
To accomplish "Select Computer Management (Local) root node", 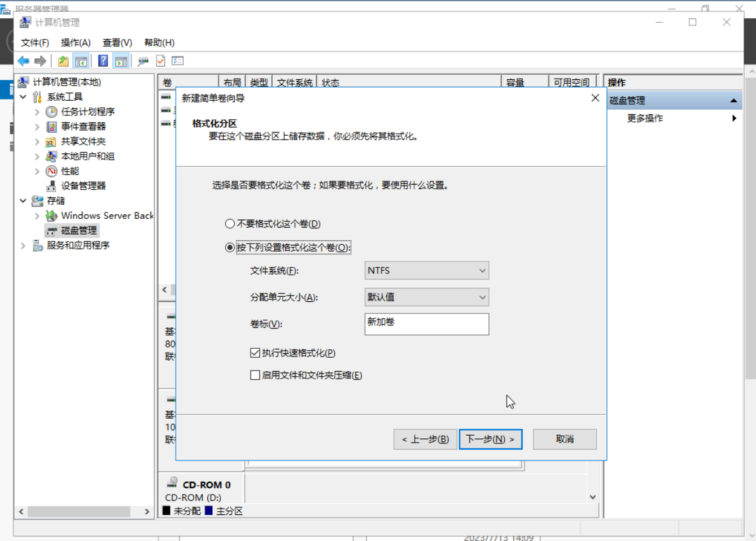I will pos(67,82).
